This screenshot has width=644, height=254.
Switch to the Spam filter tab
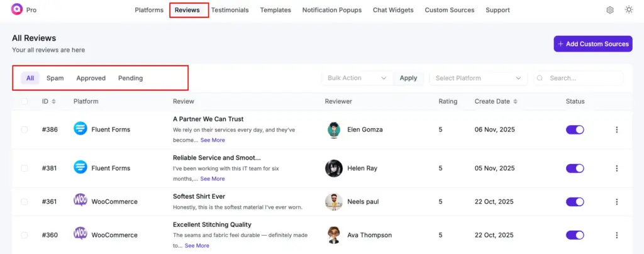(55, 78)
